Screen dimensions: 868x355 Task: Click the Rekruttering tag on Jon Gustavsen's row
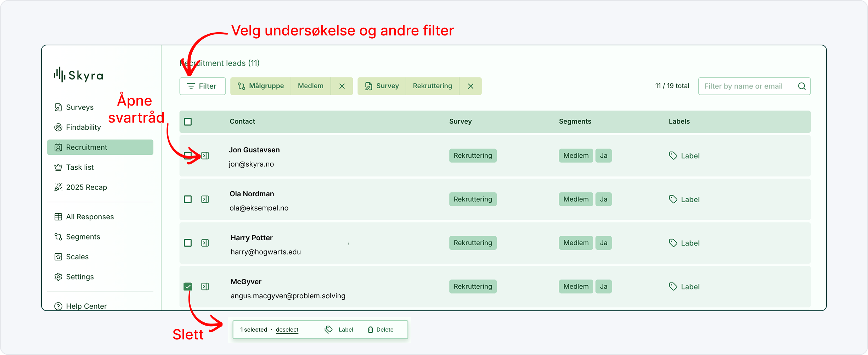[473, 156]
